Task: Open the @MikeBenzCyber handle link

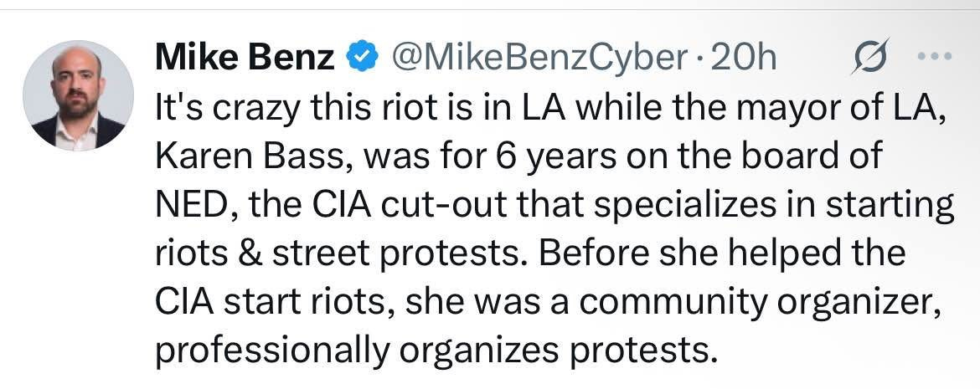Action: (x=539, y=59)
